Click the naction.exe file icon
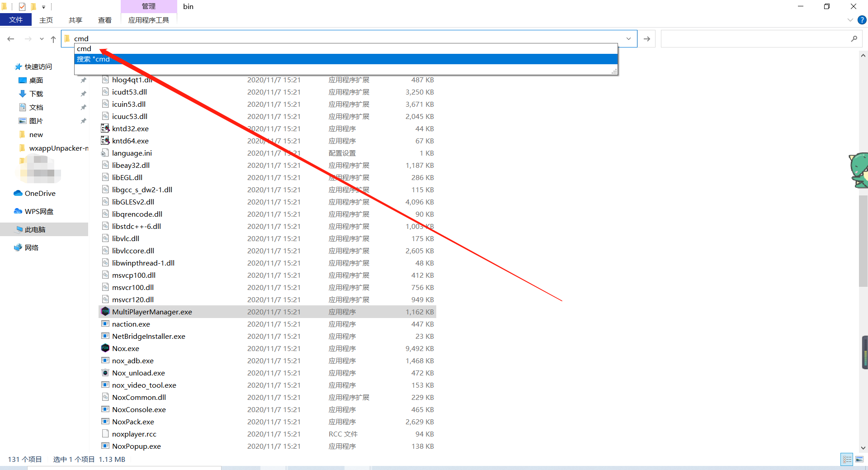This screenshot has height=470, width=868. coord(105,324)
